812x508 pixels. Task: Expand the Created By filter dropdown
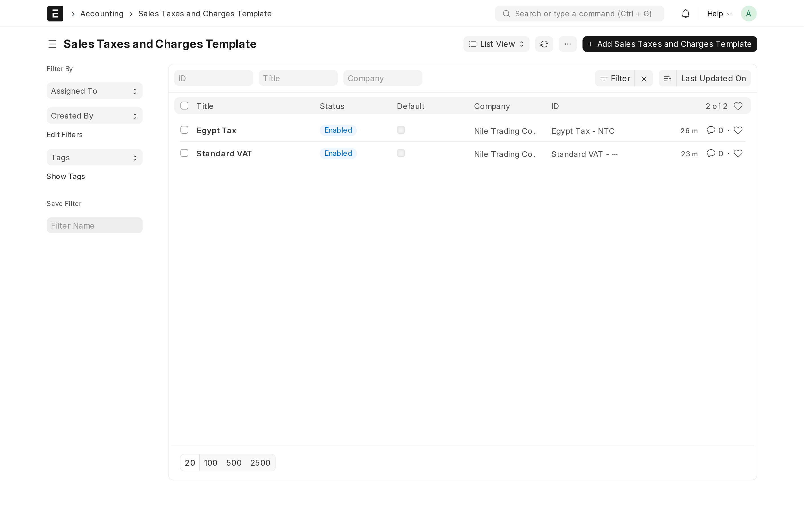94,116
